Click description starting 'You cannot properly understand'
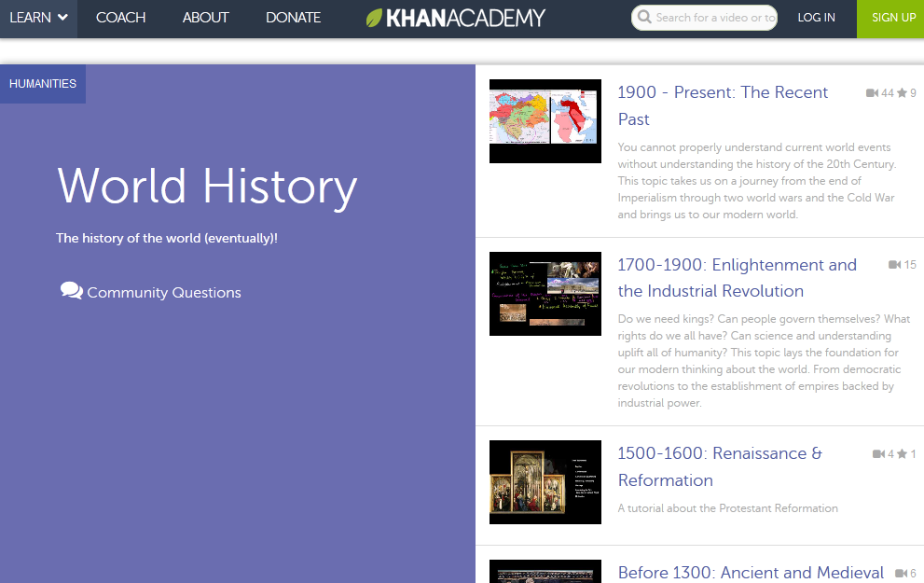Screen dimensions: 924x583 click(x=757, y=180)
